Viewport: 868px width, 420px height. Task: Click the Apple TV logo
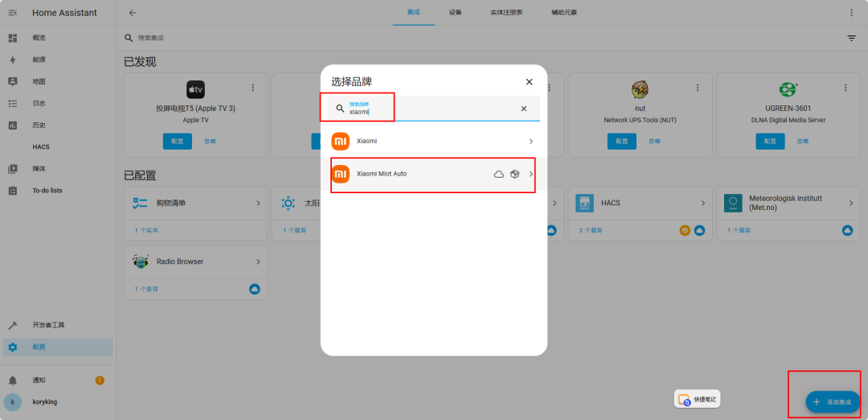coord(195,90)
